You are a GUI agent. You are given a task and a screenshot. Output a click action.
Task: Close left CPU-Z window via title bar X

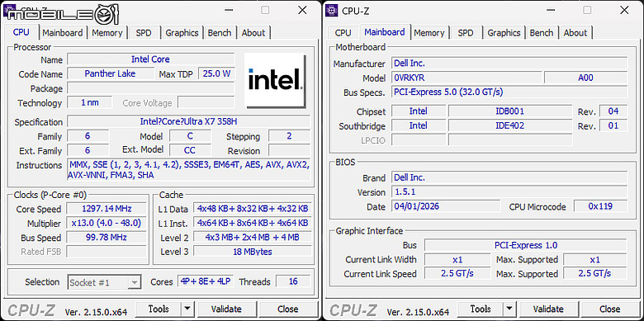coord(302,10)
